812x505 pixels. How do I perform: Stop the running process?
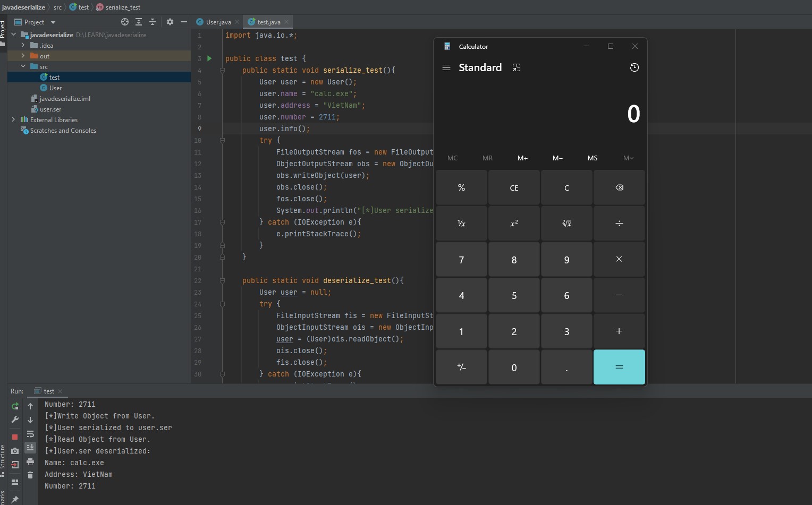pos(14,435)
